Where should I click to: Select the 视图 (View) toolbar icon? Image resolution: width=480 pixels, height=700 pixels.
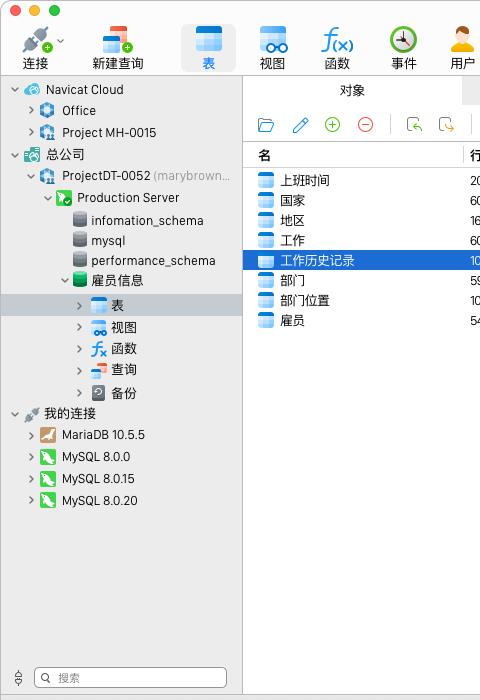273,41
